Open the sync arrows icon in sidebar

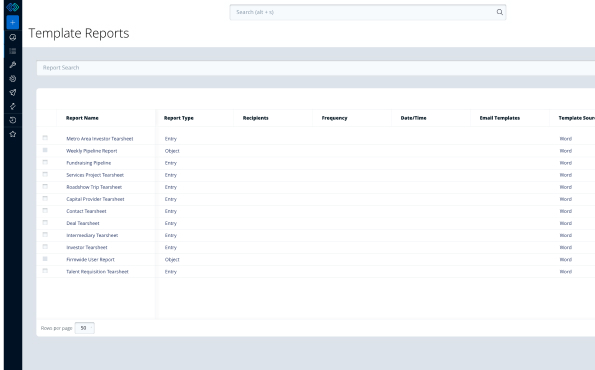[13, 106]
